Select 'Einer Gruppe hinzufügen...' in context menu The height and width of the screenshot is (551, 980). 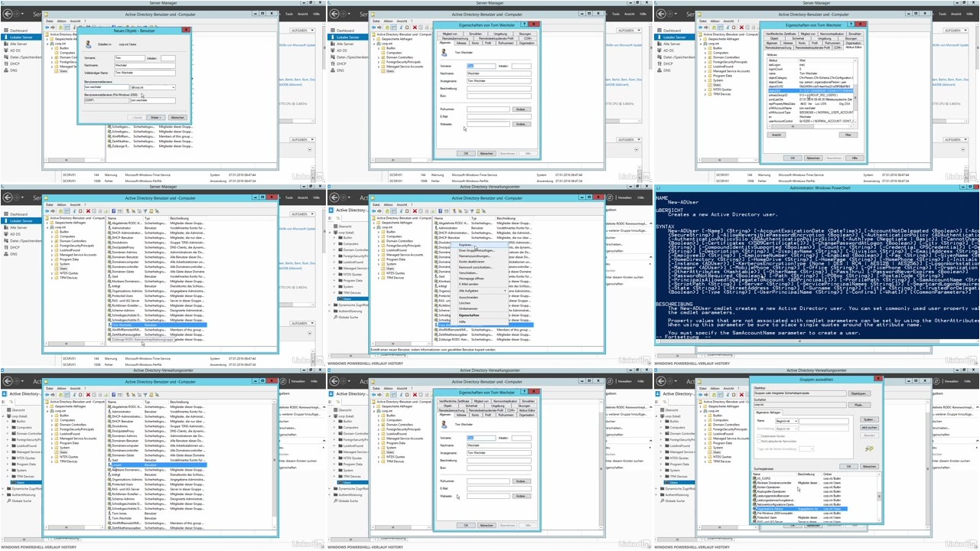coord(479,250)
